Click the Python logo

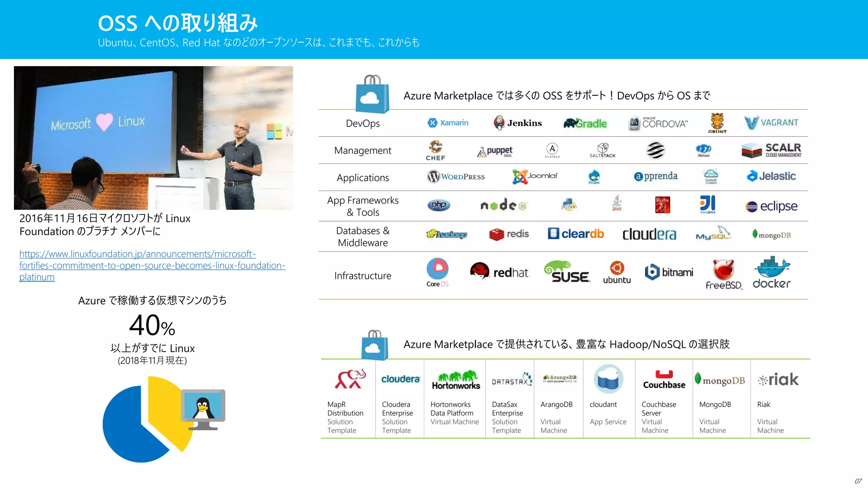(x=569, y=205)
